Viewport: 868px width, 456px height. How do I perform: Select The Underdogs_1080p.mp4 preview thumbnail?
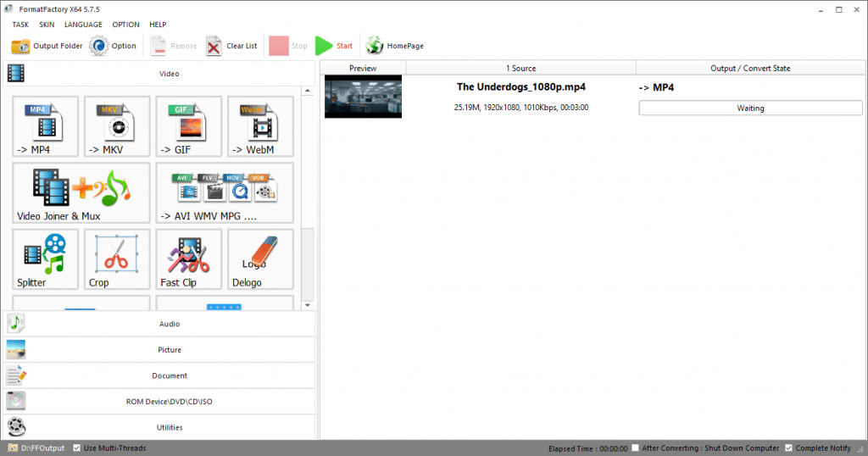(x=363, y=97)
